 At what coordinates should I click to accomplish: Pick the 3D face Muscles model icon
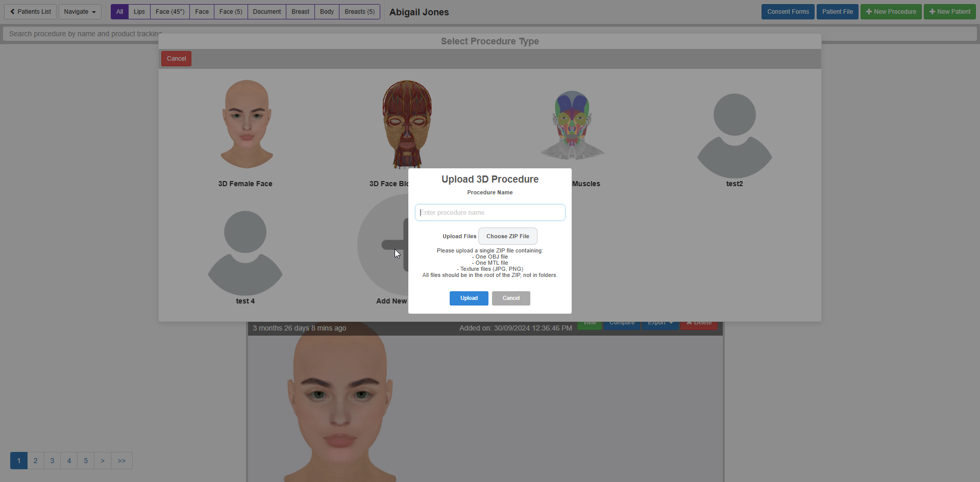(572, 124)
